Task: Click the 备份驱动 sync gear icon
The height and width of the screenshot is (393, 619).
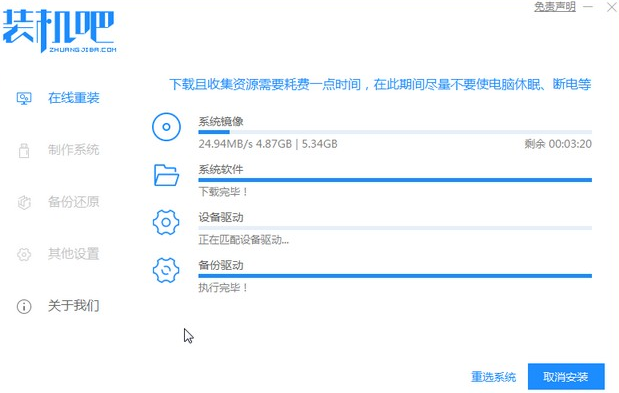Action: 166,270
